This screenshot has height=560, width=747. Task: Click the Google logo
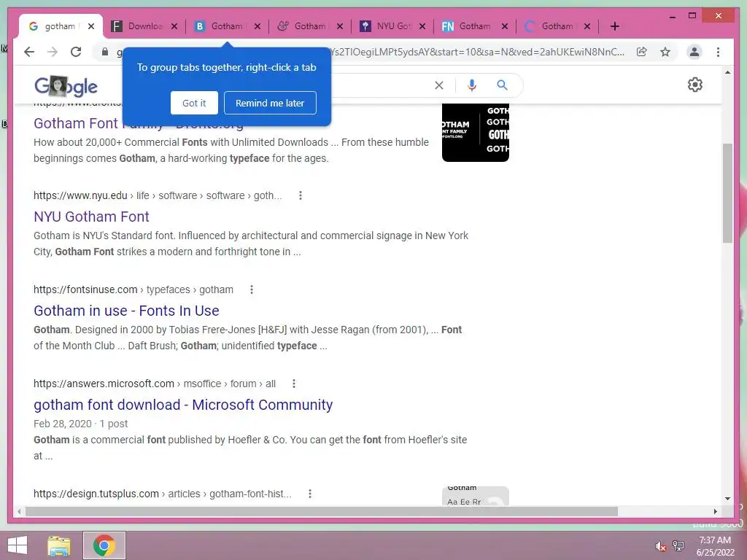click(x=66, y=86)
